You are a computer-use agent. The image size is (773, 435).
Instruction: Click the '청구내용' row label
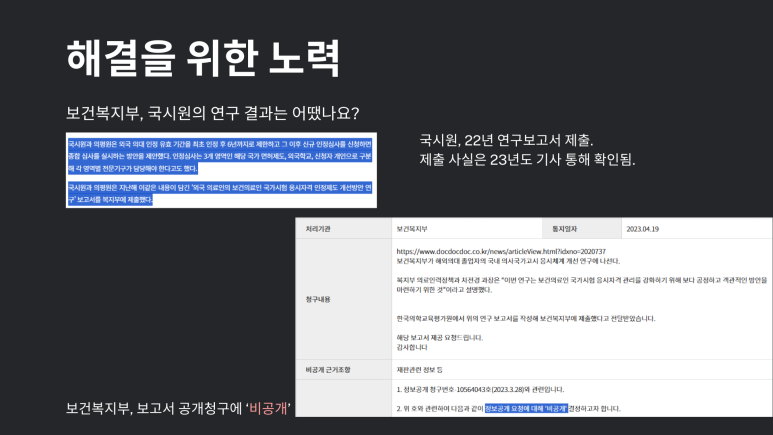[x=318, y=299]
